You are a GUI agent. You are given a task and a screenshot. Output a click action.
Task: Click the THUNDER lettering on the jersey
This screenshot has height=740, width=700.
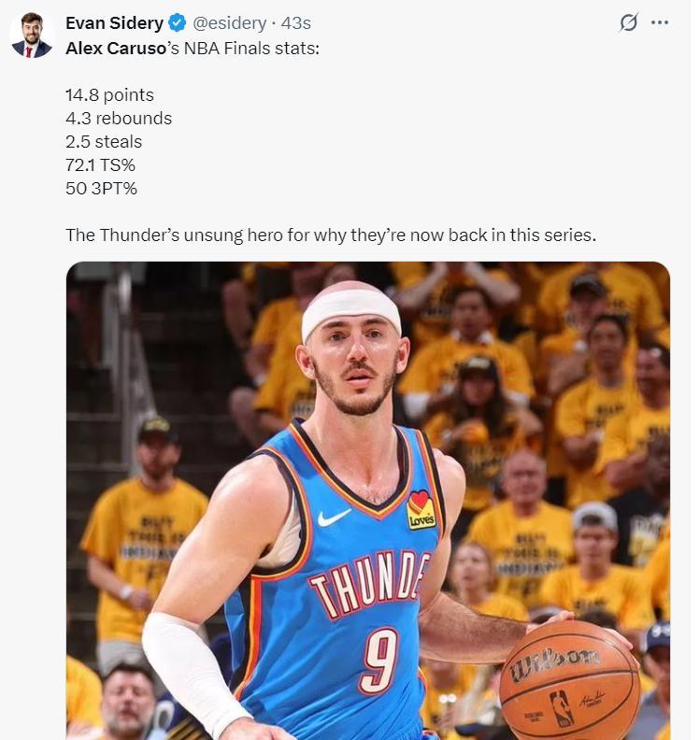tap(367, 585)
